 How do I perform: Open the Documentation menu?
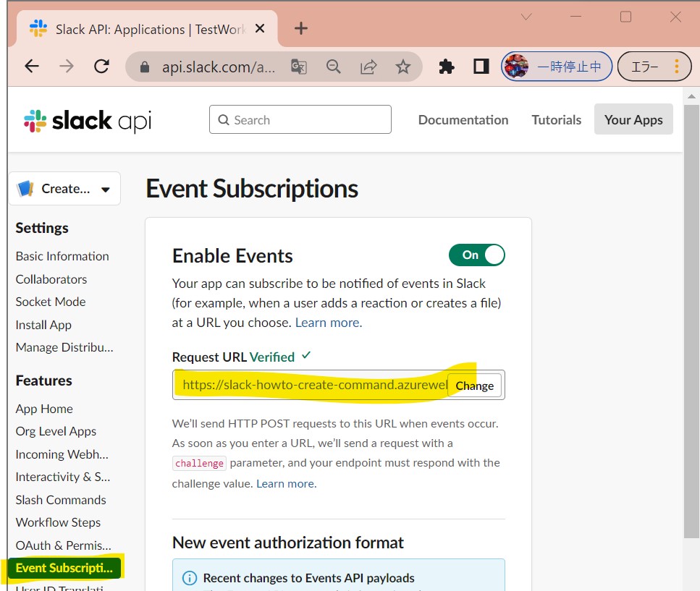point(463,119)
